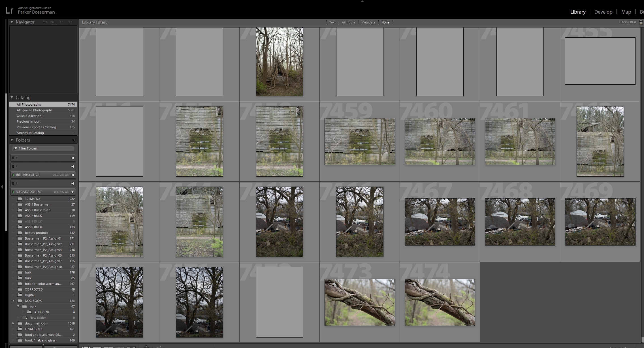
Task: Activate Survey view via its toolbar icon
Action: [120, 347]
